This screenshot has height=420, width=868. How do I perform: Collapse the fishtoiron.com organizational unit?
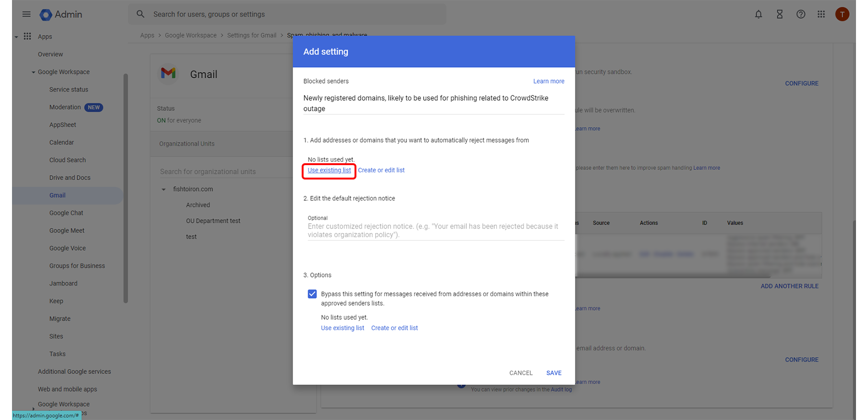click(163, 190)
